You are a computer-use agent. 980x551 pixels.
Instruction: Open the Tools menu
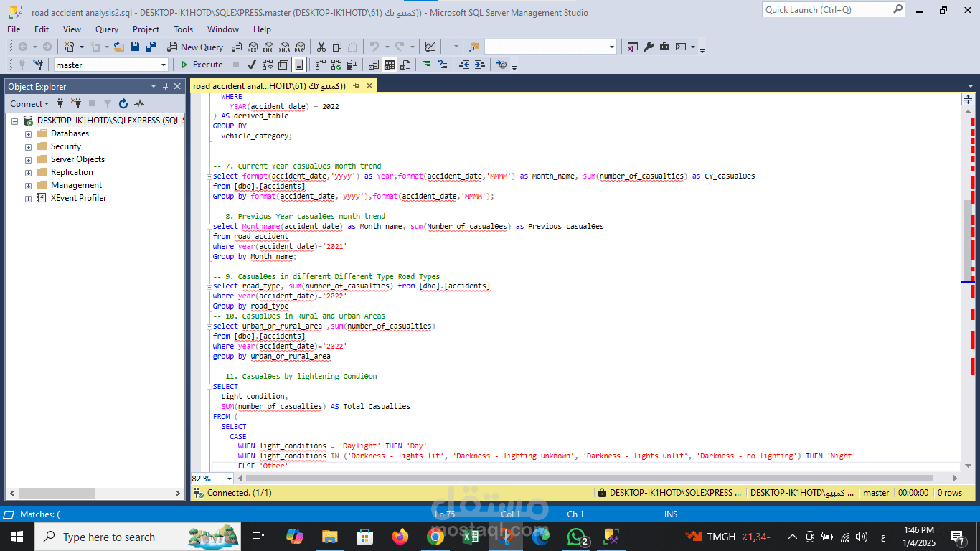click(x=183, y=29)
